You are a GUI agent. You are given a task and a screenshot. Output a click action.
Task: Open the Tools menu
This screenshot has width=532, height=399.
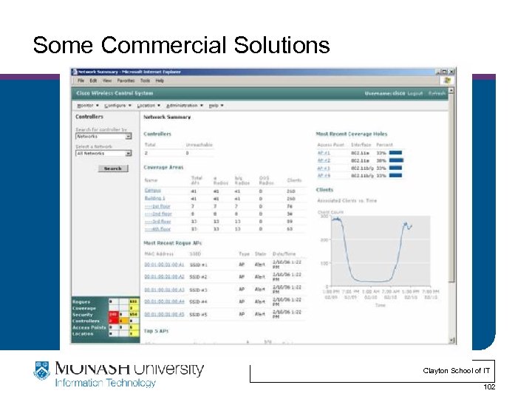pos(146,81)
